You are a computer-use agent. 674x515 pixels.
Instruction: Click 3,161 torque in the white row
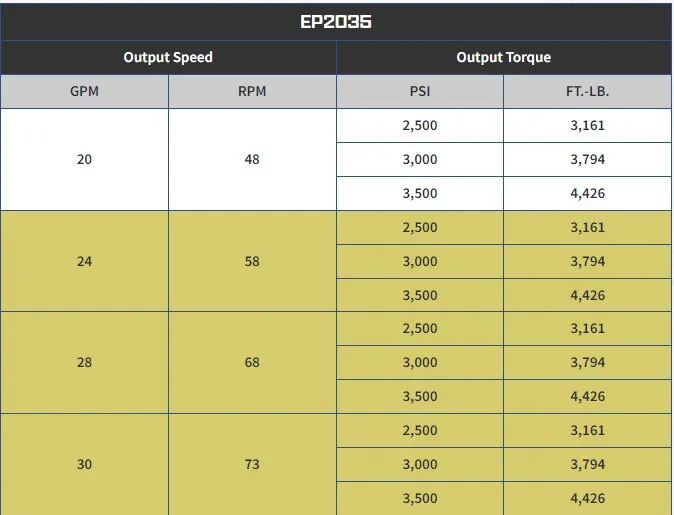tap(588, 126)
